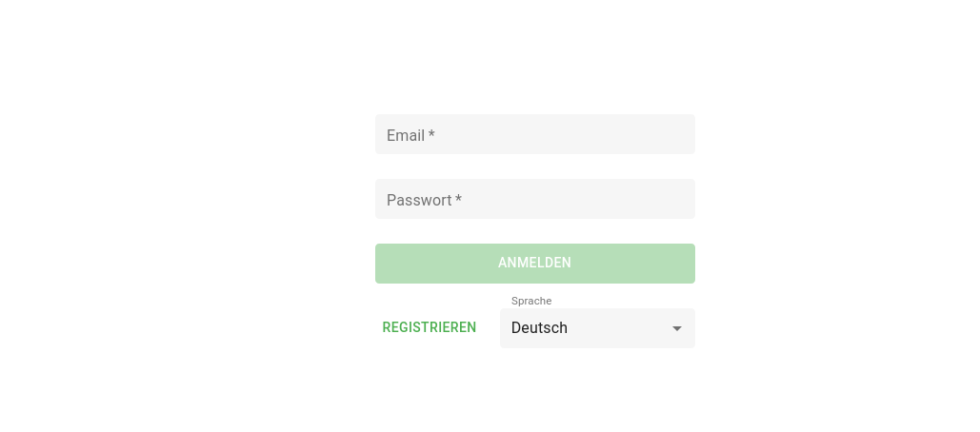Focus the Passwort input field

[534, 200]
